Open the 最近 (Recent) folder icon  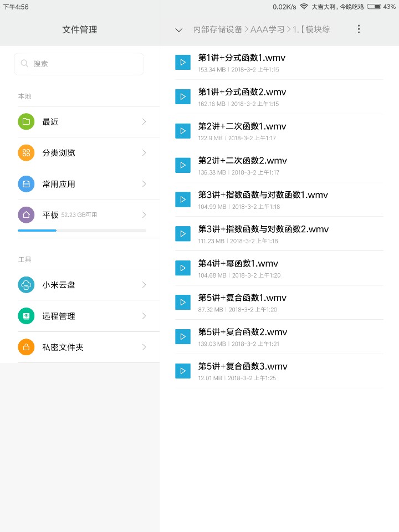click(26, 122)
